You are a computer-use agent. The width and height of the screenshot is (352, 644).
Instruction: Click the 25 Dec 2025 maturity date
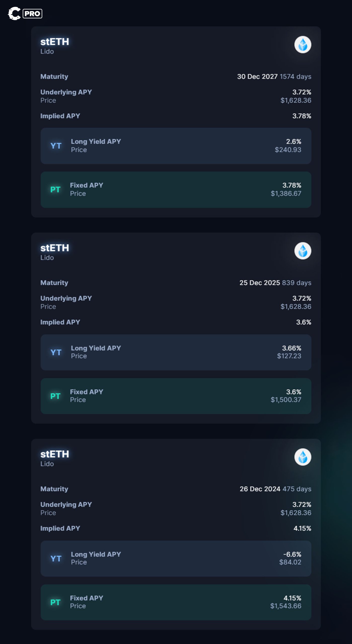point(259,283)
